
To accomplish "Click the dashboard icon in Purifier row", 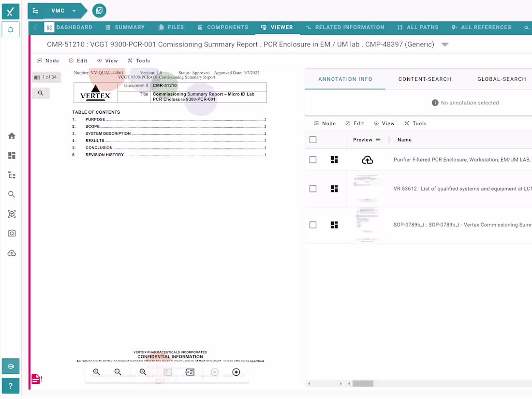I will coord(334,160).
